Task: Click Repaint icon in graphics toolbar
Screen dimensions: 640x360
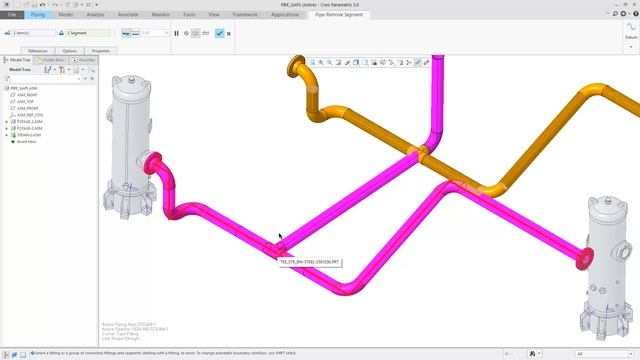Action: [338, 62]
